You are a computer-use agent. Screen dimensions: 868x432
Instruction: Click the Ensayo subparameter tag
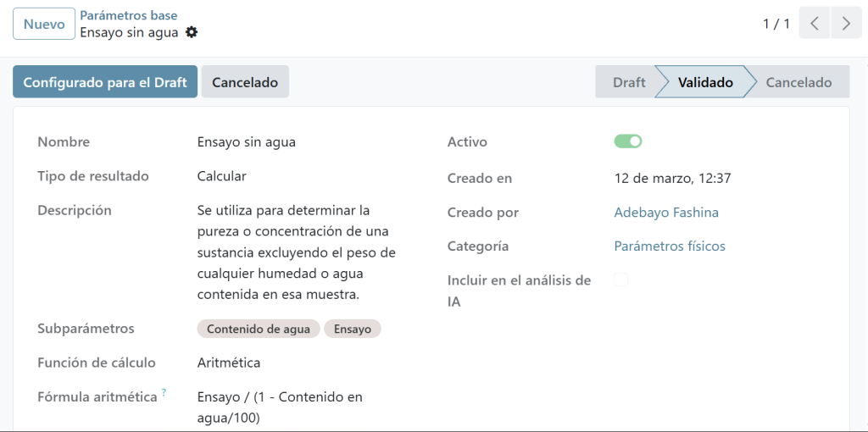[x=353, y=329]
